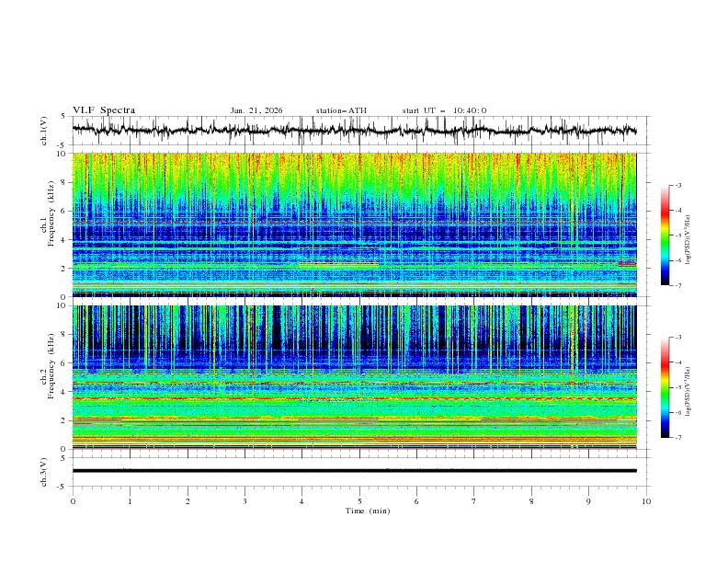Screen dimensions: 728x563
Task: Click the "8" kHz tick on ch.1 frequency axis
Action: 65,182
